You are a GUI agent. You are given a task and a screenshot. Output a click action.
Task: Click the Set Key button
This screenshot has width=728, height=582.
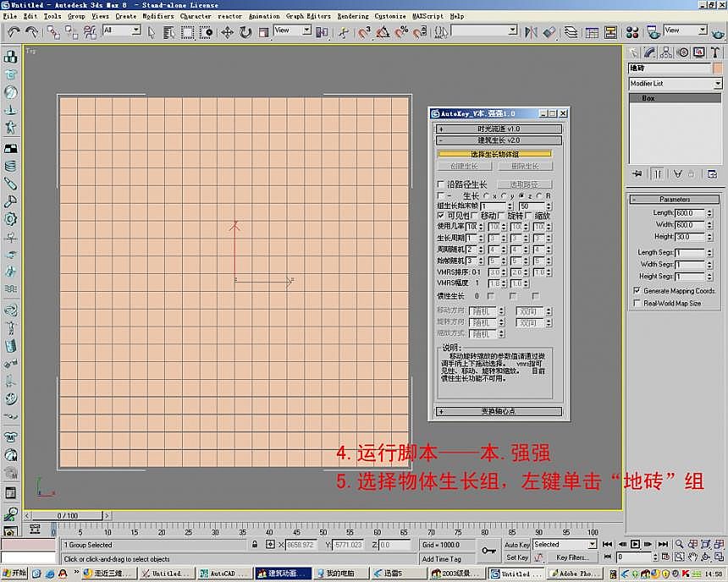[516, 556]
